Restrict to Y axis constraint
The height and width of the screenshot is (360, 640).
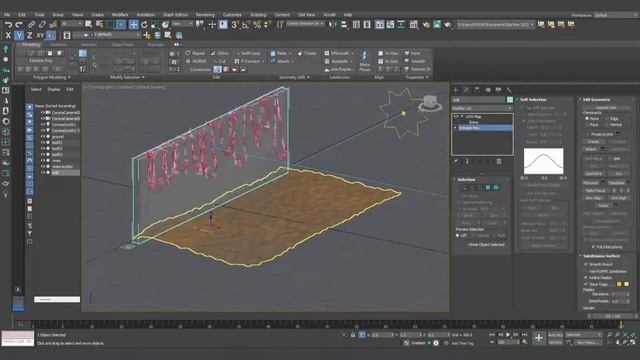pyautogui.click(x=19, y=36)
